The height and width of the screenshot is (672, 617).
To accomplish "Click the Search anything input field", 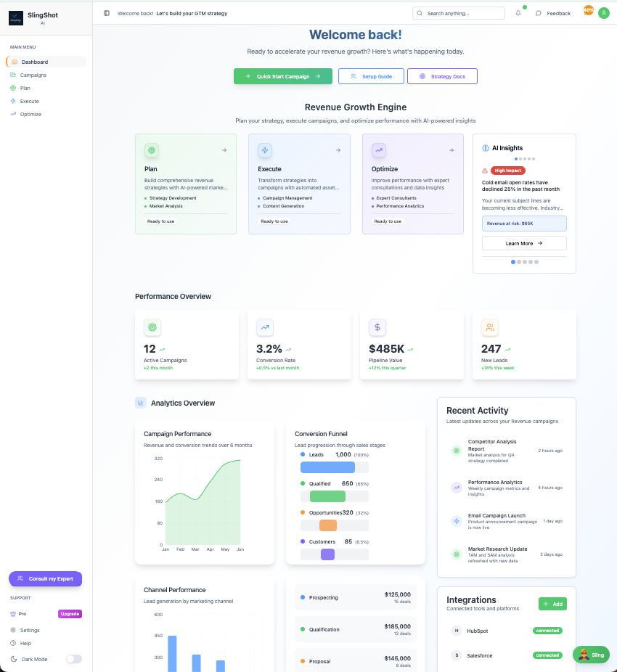I will (463, 13).
